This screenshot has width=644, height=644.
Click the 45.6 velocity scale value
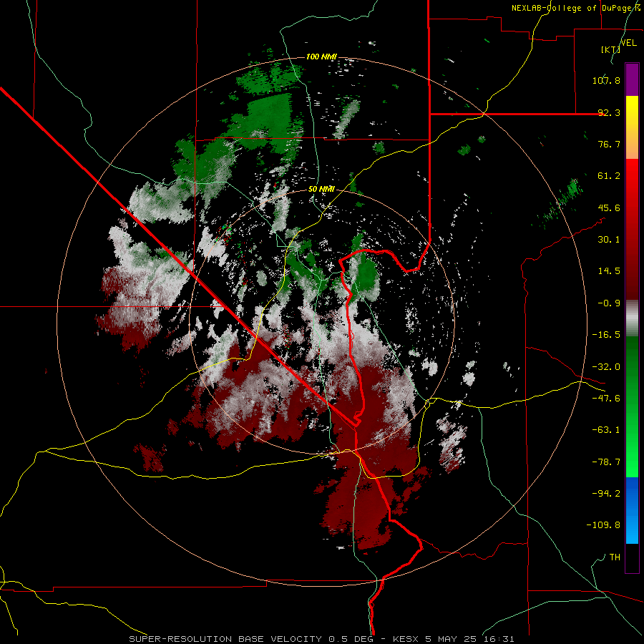pyautogui.click(x=609, y=208)
